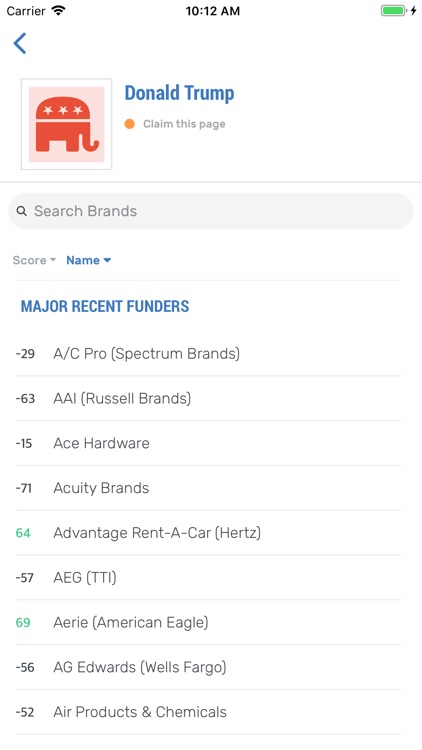The image size is (422, 750).
Task: Tap the back arrow icon
Action: coord(20,44)
